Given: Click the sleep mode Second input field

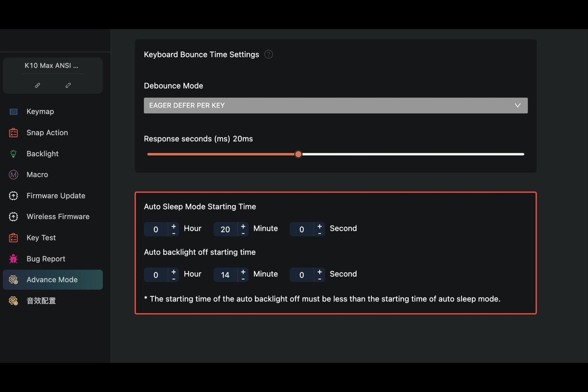Looking at the screenshot, I should coord(301,229).
